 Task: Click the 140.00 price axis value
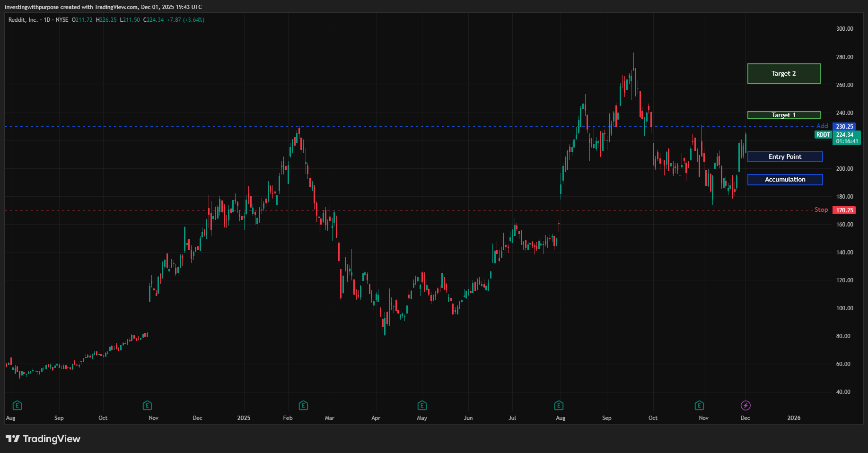[x=844, y=253]
